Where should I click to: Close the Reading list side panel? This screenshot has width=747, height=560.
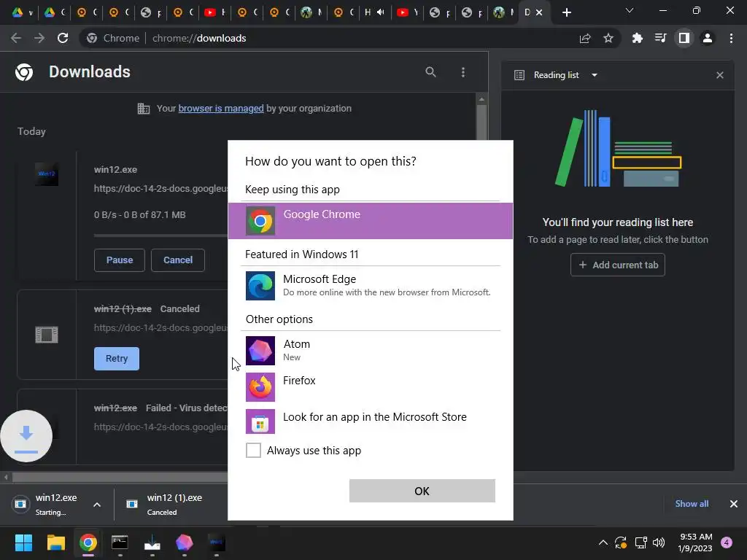(x=720, y=75)
